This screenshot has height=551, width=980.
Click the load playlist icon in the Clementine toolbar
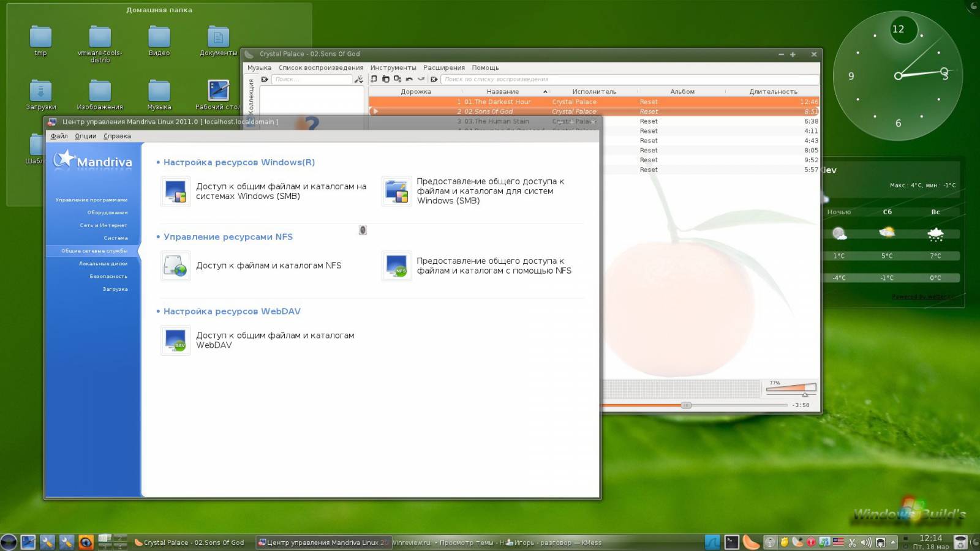[x=397, y=79]
